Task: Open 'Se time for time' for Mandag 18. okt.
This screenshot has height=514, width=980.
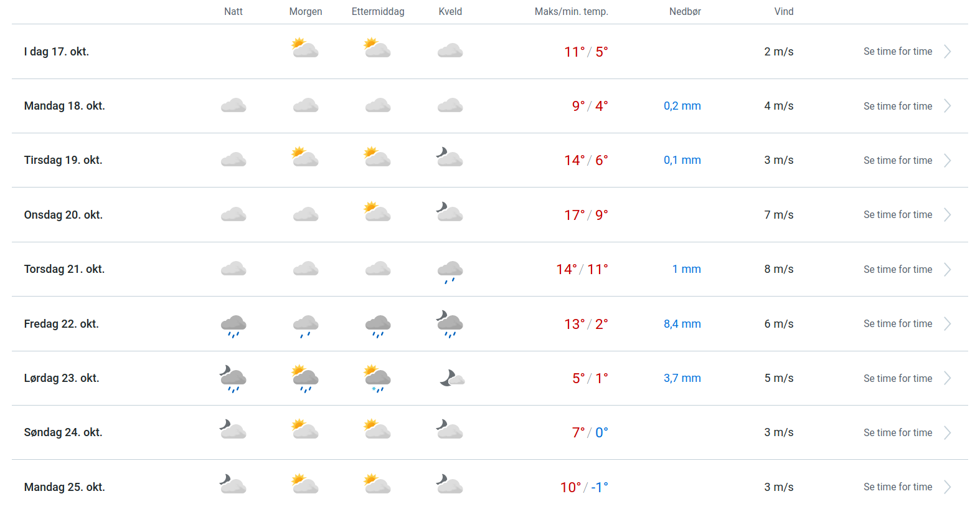Action: [x=897, y=106]
